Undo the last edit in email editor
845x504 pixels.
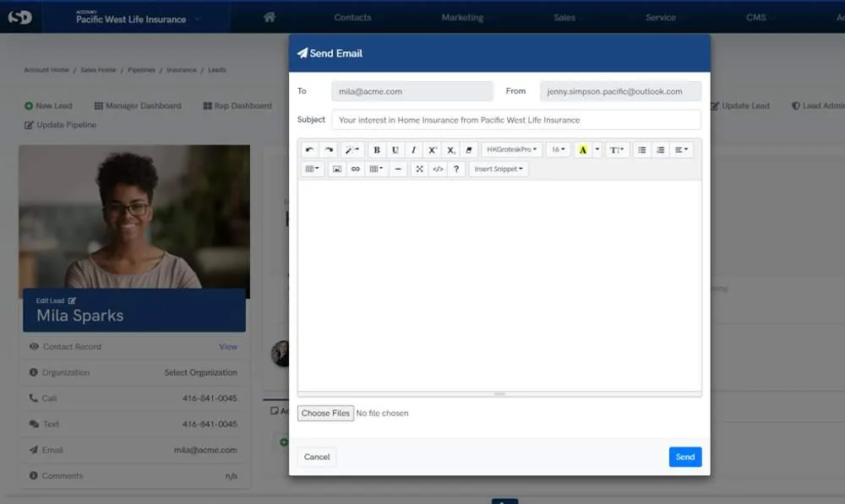(x=310, y=149)
